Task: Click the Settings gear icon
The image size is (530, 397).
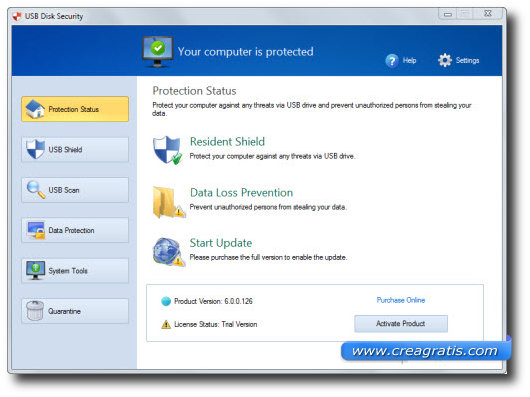Action: [x=444, y=60]
